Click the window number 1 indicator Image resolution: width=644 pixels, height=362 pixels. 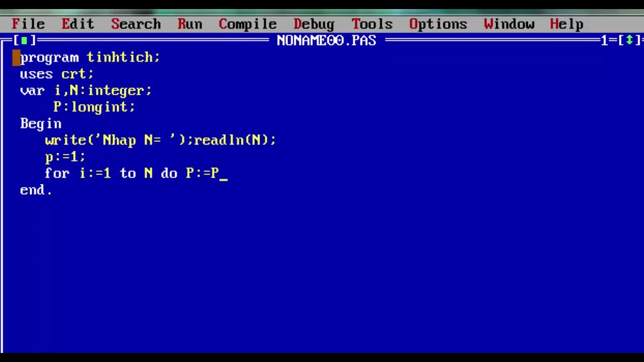click(x=604, y=41)
